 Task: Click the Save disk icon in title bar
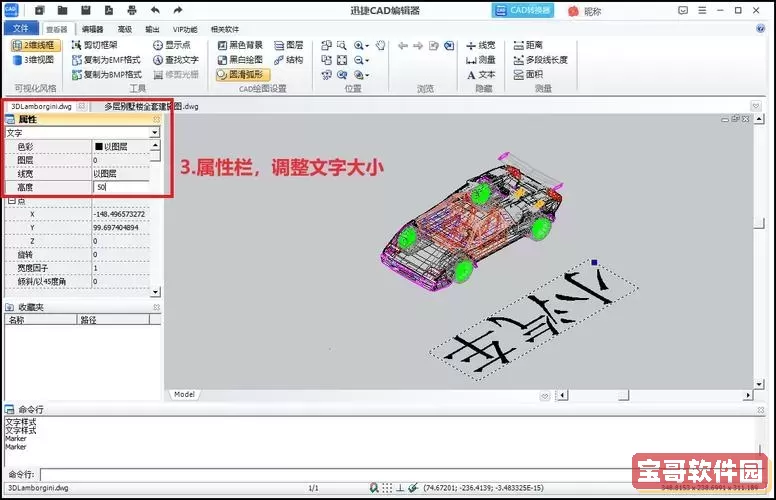86,10
